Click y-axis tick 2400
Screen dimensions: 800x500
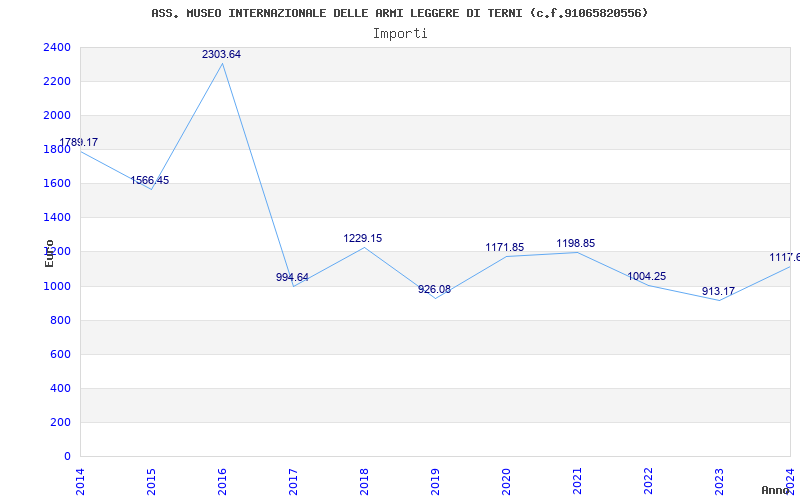[x=57, y=47]
